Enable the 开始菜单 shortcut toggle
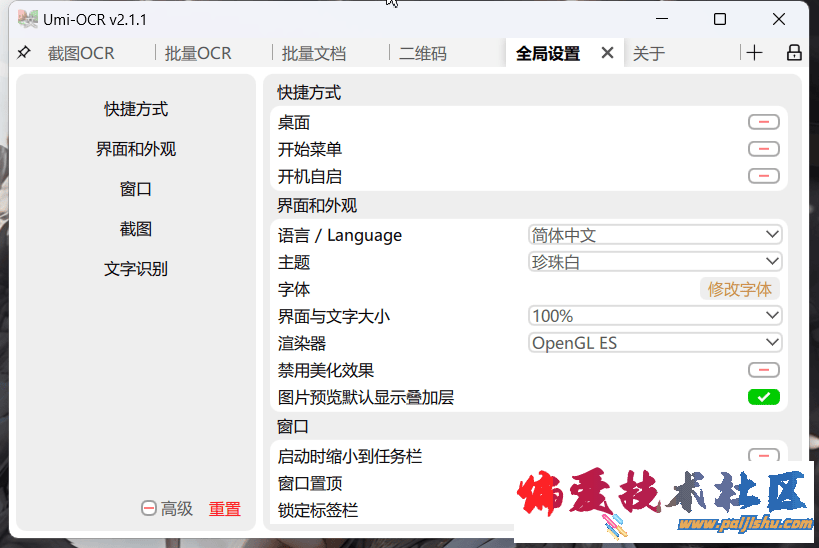The height and width of the screenshot is (548, 819). [763, 149]
